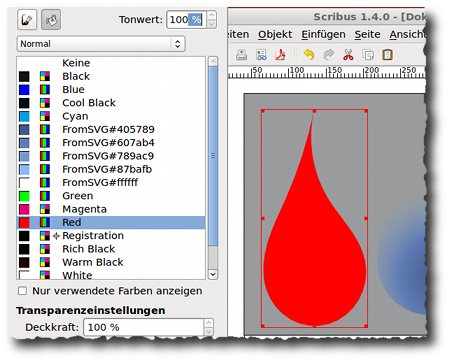Click CMYK icon in the Magenta row
This screenshot has width=451, height=364.
[45, 209]
